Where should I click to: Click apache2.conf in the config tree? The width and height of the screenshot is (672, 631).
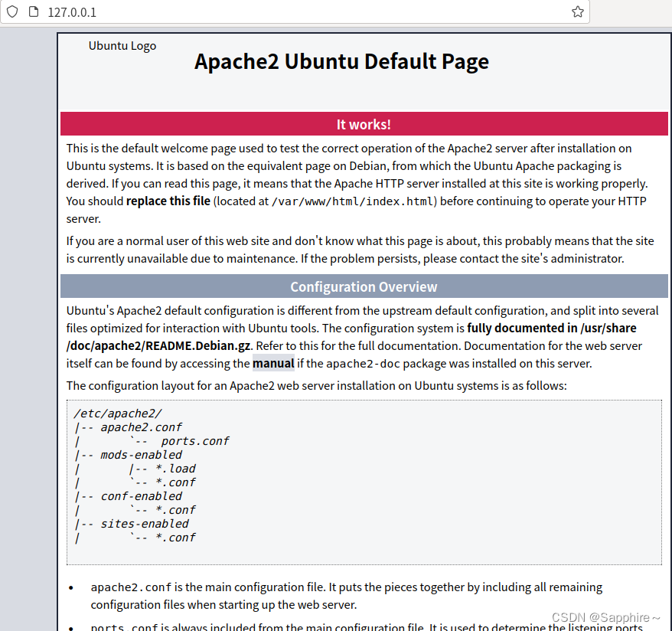[141, 427]
